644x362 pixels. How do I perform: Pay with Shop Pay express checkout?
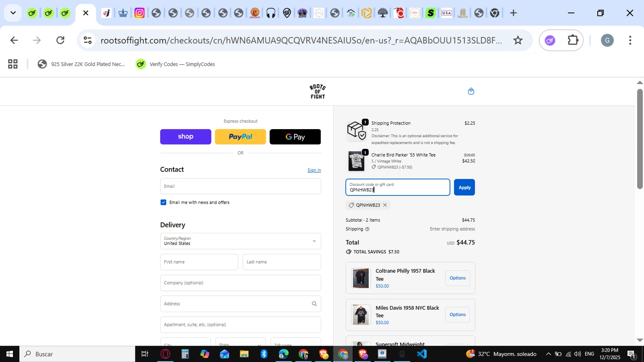pos(185,137)
